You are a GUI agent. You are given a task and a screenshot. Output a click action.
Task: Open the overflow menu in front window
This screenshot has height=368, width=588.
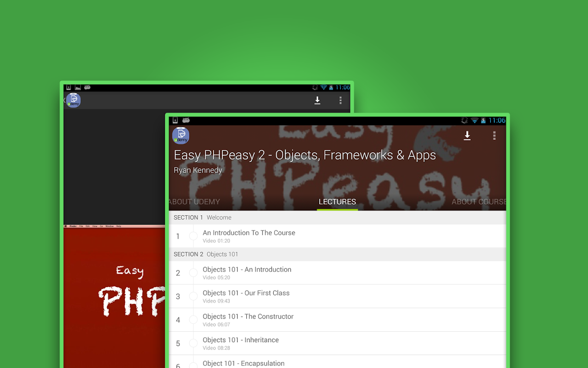[x=494, y=136]
